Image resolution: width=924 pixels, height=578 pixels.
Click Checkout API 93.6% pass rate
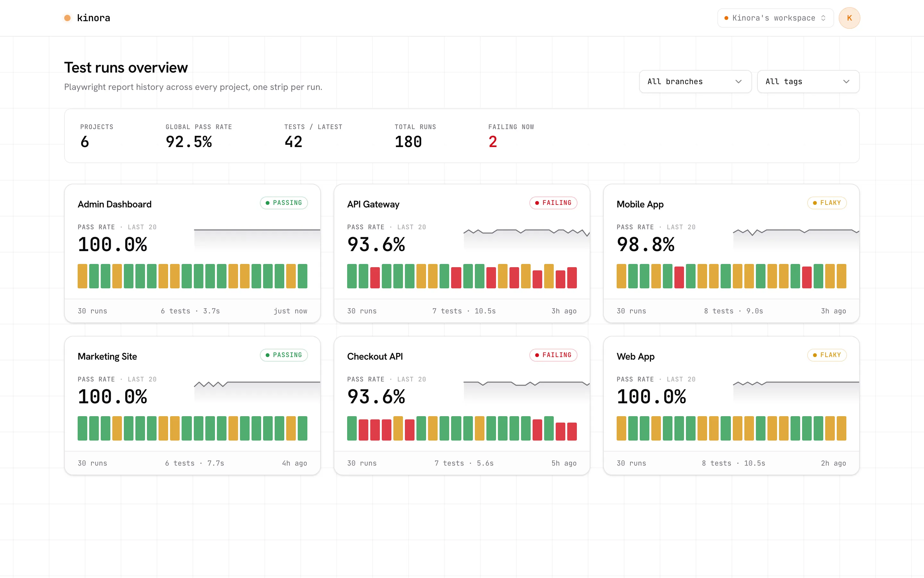click(376, 397)
